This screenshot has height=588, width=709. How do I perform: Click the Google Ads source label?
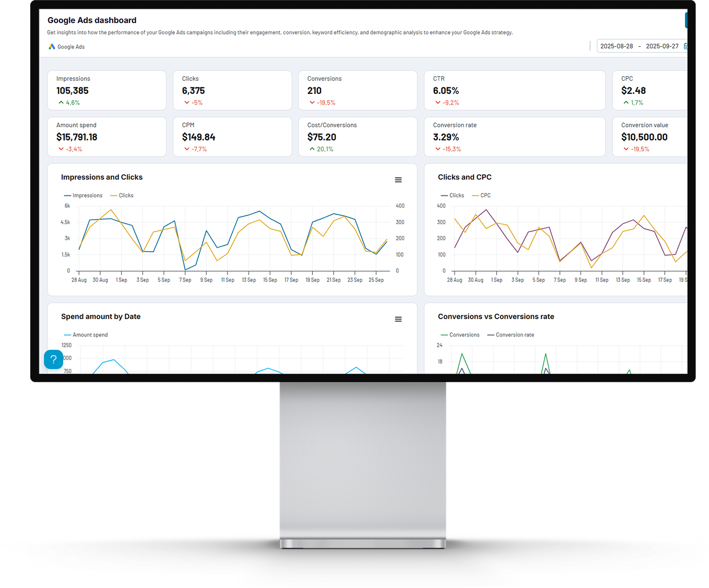[x=71, y=47]
